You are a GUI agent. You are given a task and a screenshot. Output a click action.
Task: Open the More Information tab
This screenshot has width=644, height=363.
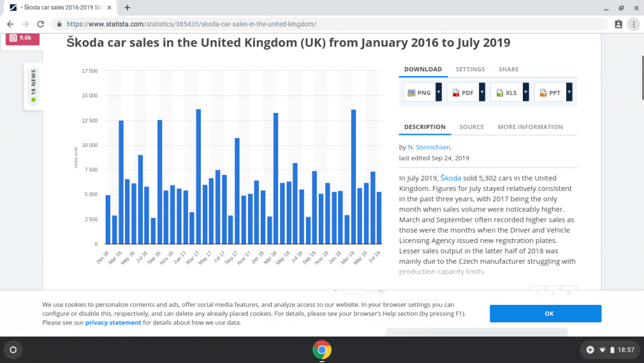(530, 126)
